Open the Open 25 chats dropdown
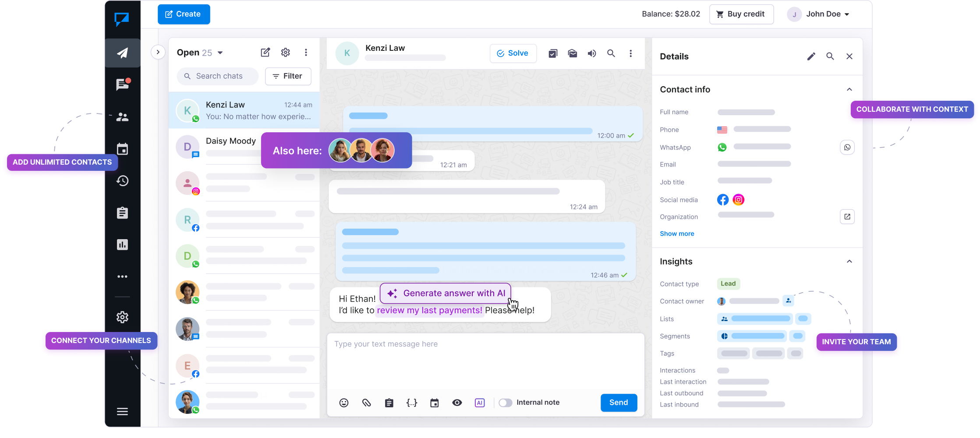 [200, 53]
